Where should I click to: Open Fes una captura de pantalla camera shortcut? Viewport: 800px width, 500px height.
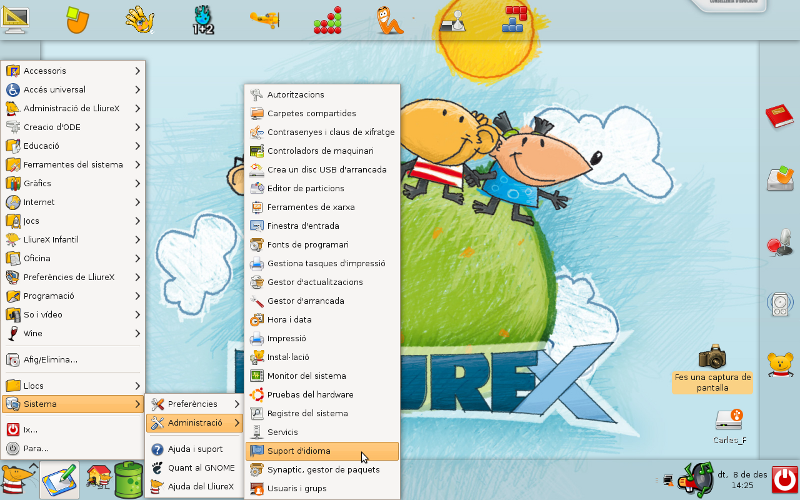(x=712, y=368)
